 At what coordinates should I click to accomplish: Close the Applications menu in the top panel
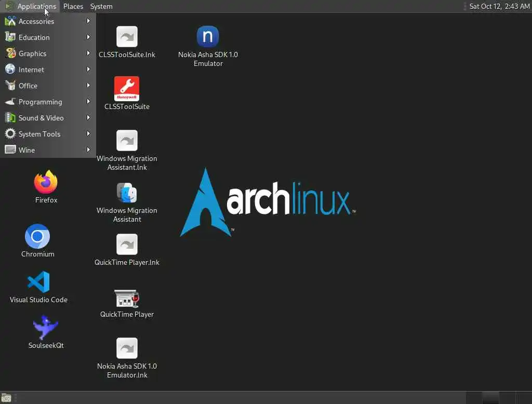(x=31, y=6)
